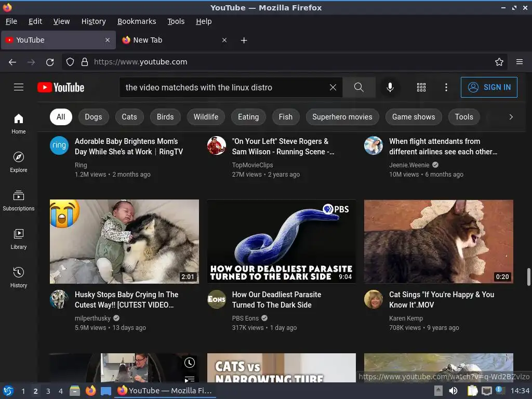Image resolution: width=532 pixels, height=399 pixels.
Task: Click the SIGN IN button
Action: click(x=489, y=87)
